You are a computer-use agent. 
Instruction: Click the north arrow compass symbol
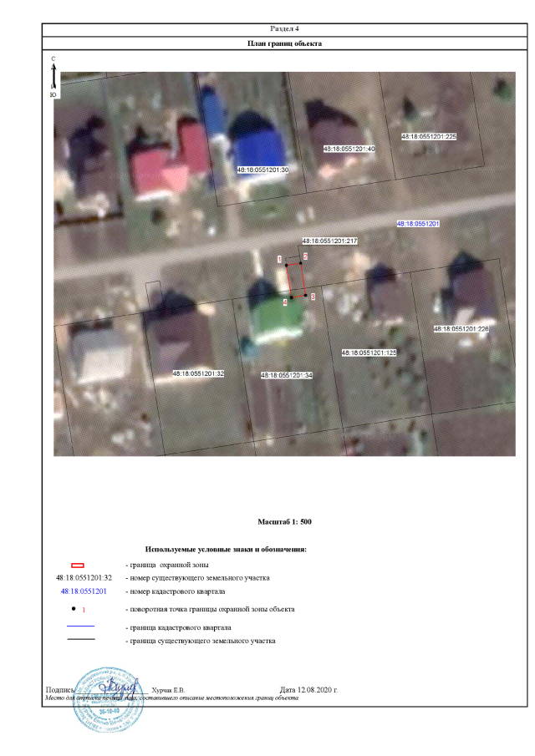point(53,78)
